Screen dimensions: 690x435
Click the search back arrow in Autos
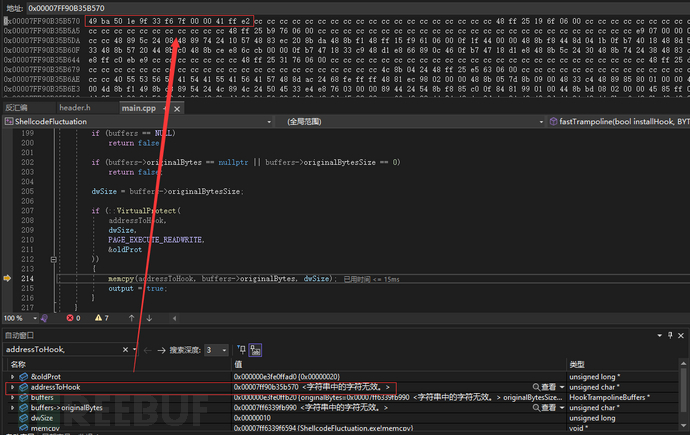click(x=149, y=350)
